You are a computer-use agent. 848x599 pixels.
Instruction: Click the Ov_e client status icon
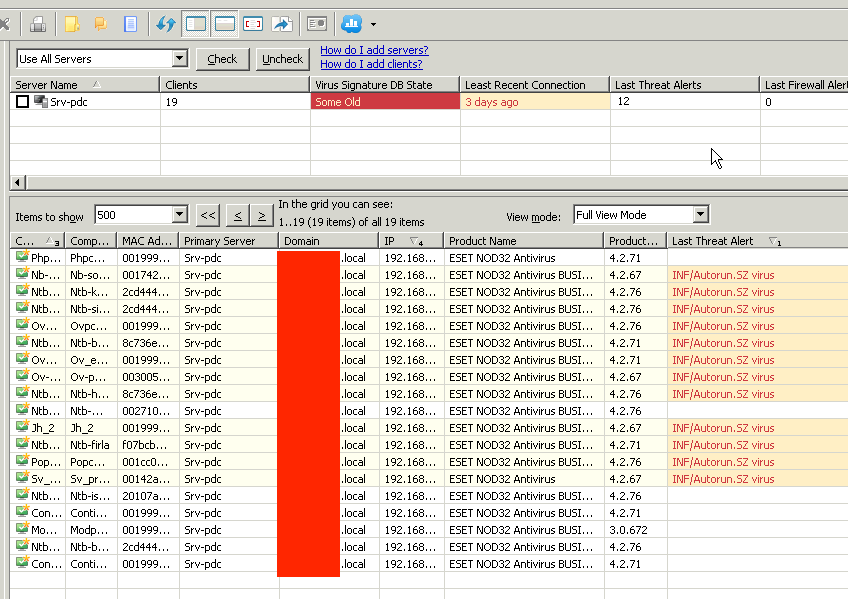point(22,358)
